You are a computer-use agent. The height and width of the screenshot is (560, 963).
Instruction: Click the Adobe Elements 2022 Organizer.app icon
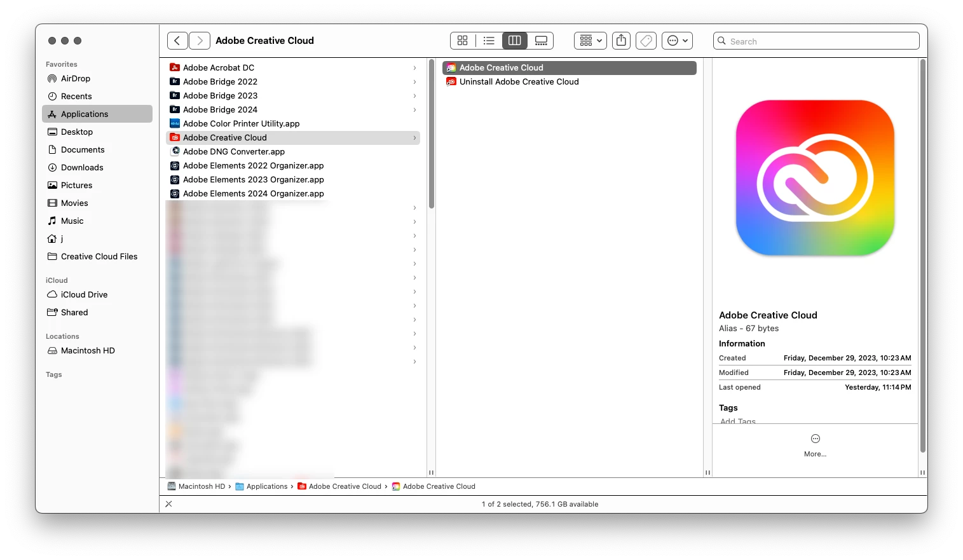pyautogui.click(x=175, y=165)
